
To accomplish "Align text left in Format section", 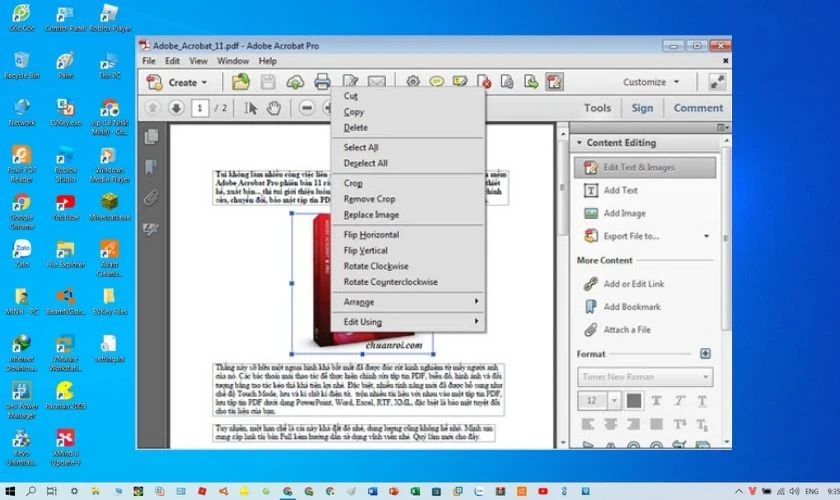I will [588, 424].
